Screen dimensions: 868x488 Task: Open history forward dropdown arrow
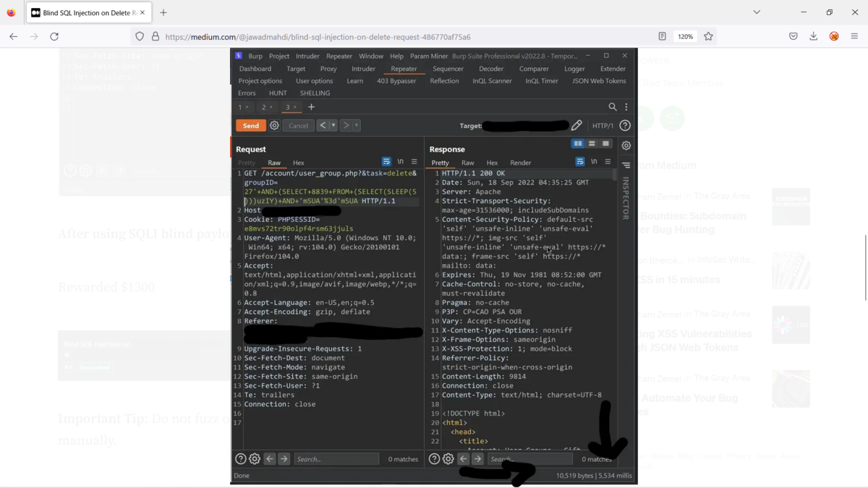357,125
